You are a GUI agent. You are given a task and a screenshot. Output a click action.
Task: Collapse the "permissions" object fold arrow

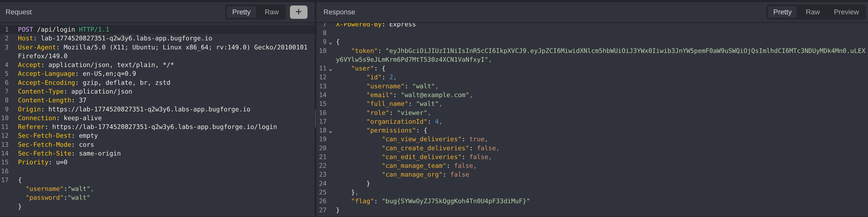point(331,131)
